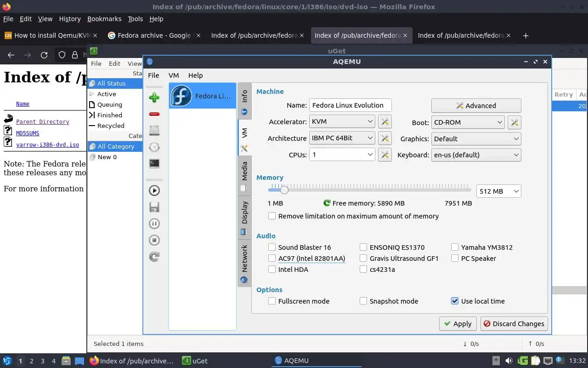Start the virtual machine with play icon
588x368 pixels.
point(154,190)
